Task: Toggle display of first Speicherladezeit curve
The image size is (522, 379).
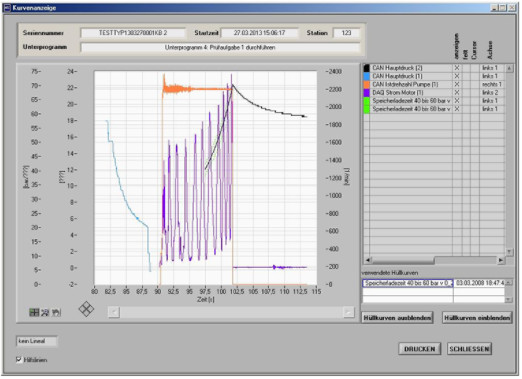Action: [x=457, y=100]
